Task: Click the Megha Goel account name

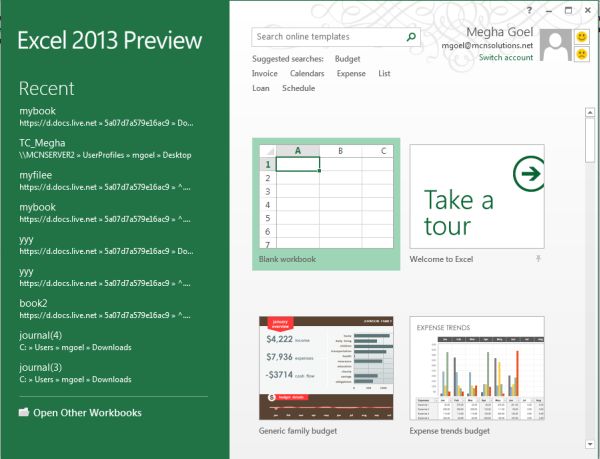Action: pos(500,33)
